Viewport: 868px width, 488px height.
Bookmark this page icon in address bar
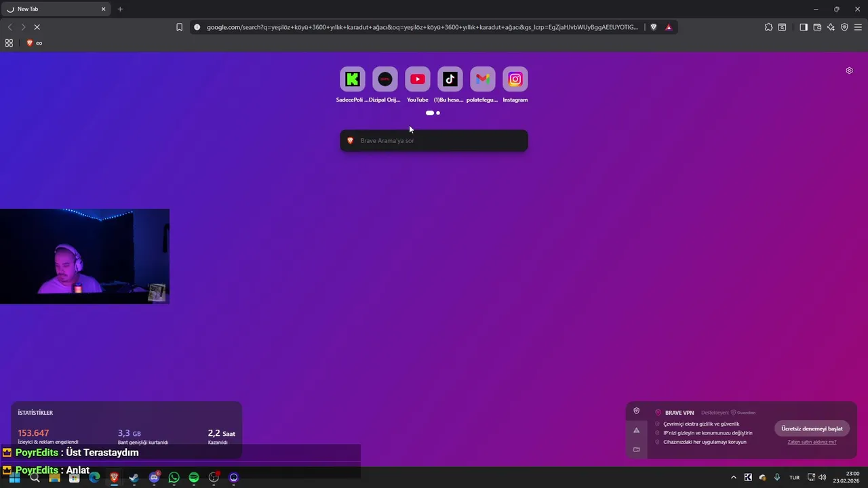point(179,27)
